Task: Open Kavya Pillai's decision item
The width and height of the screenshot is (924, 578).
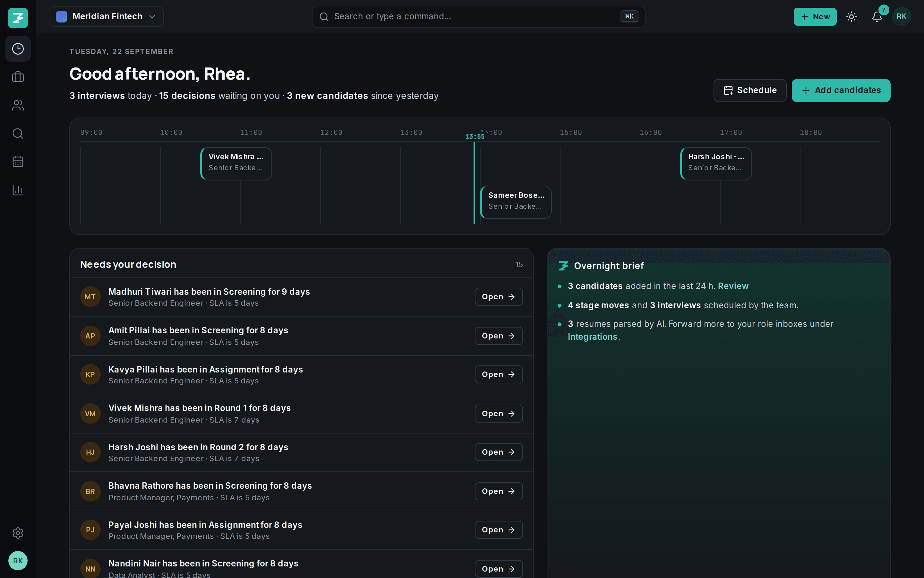Action: point(499,374)
